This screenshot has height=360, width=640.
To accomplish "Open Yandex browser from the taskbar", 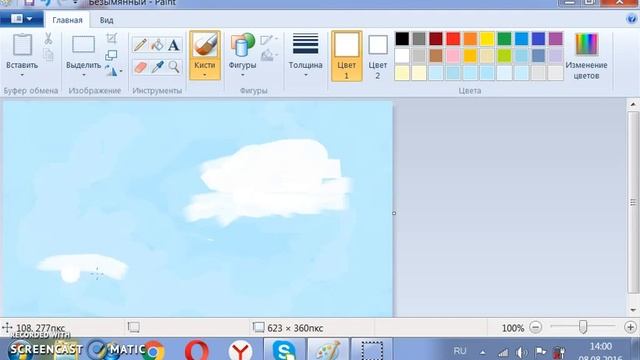I will coord(240,350).
